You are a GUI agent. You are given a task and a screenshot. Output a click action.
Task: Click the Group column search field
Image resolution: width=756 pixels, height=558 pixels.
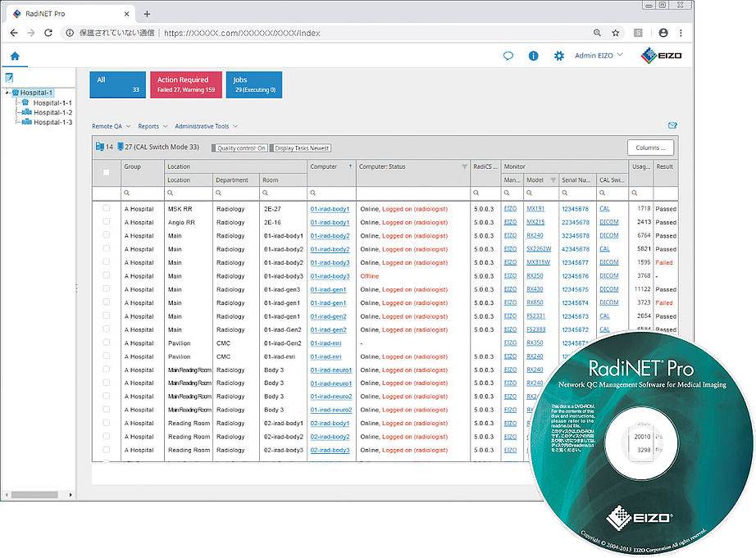pos(146,193)
